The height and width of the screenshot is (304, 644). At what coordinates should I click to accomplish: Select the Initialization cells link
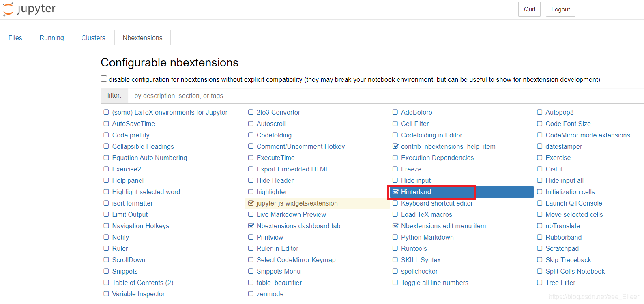pos(570,192)
